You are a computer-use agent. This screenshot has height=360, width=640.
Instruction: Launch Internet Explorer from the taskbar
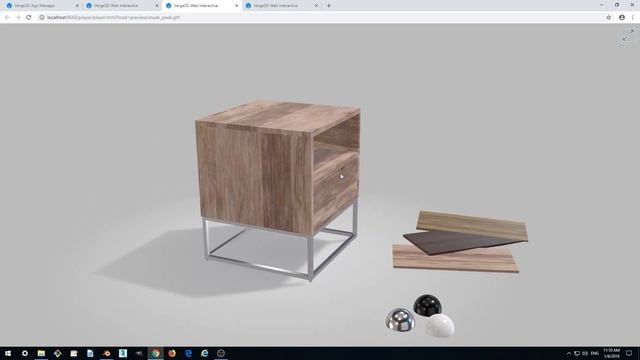204,353
